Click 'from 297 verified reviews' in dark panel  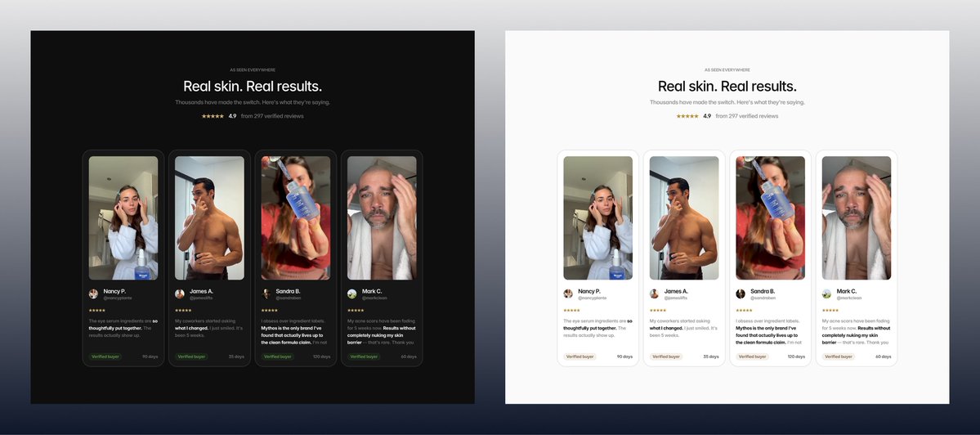click(272, 116)
